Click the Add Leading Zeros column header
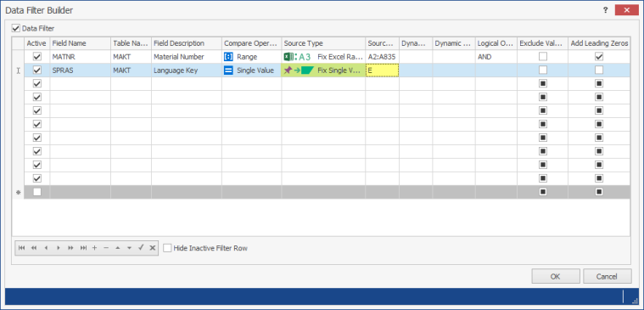The height and width of the screenshot is (310, 644). tap(599, 43)
